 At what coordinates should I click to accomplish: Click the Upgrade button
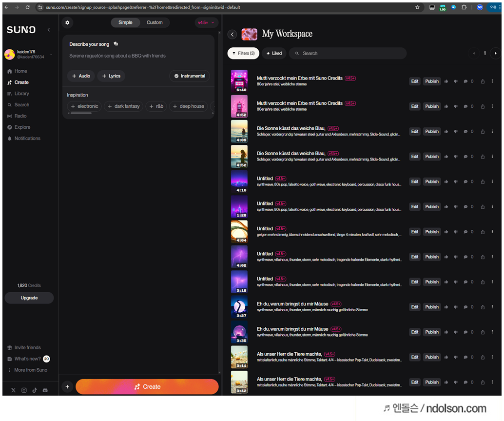[29, 298]
